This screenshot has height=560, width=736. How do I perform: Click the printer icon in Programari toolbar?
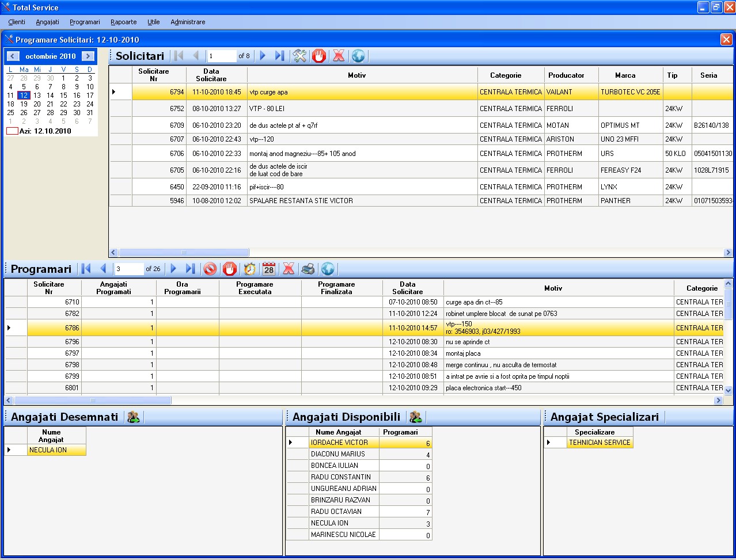pyautogui.click(x=308, y=269)
